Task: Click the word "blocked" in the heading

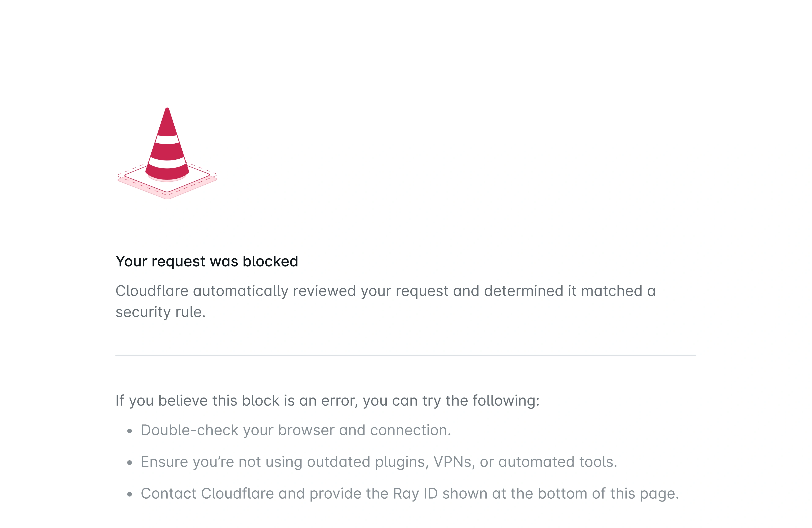Action: pos(270,261)
